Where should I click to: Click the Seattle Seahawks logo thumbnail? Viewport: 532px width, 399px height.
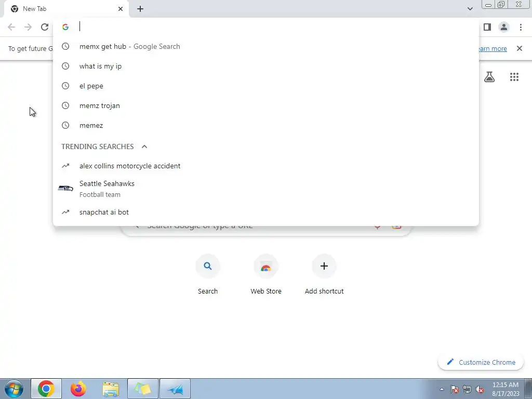tap(65, 189)
